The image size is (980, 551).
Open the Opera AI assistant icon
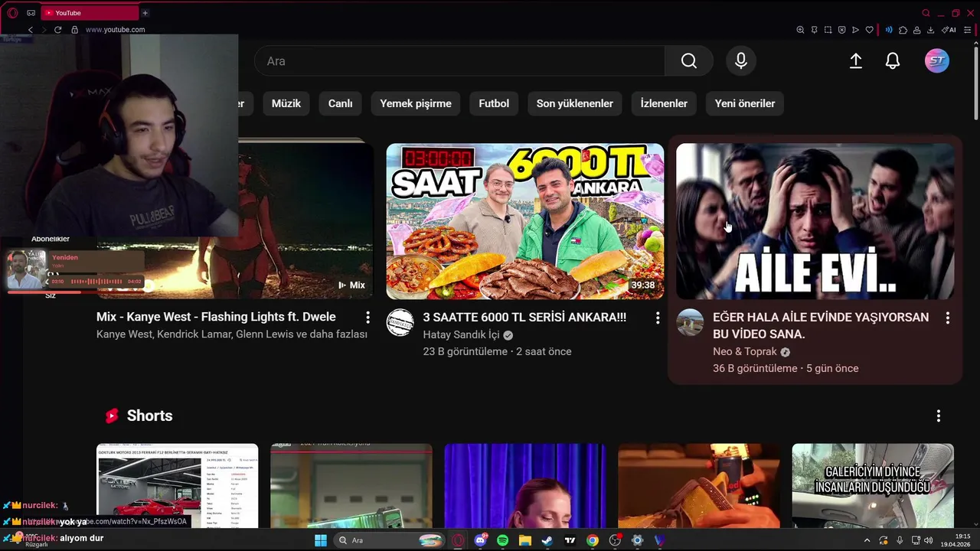(x=949, y=30)
